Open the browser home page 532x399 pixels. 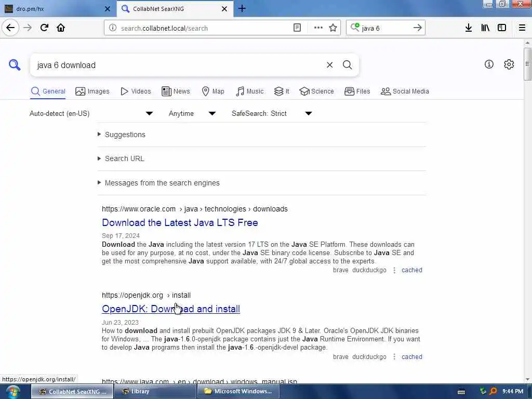coord(61,28)
